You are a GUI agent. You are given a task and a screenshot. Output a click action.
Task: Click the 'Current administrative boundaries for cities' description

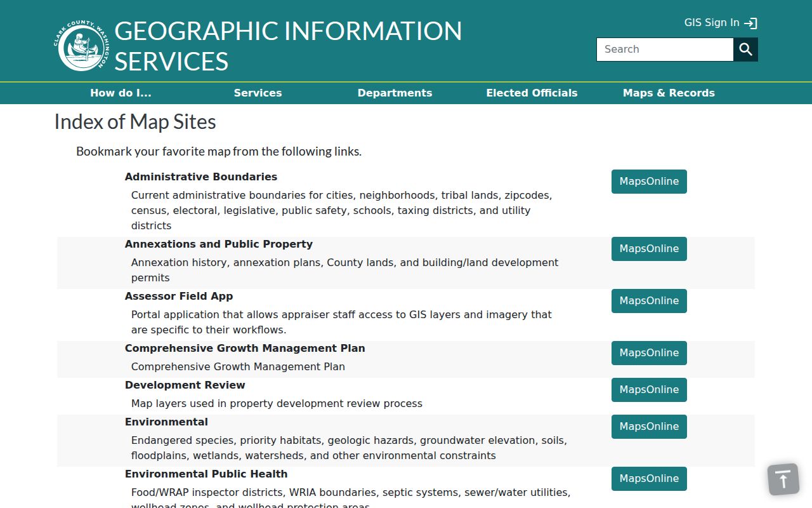coord(341,210)
